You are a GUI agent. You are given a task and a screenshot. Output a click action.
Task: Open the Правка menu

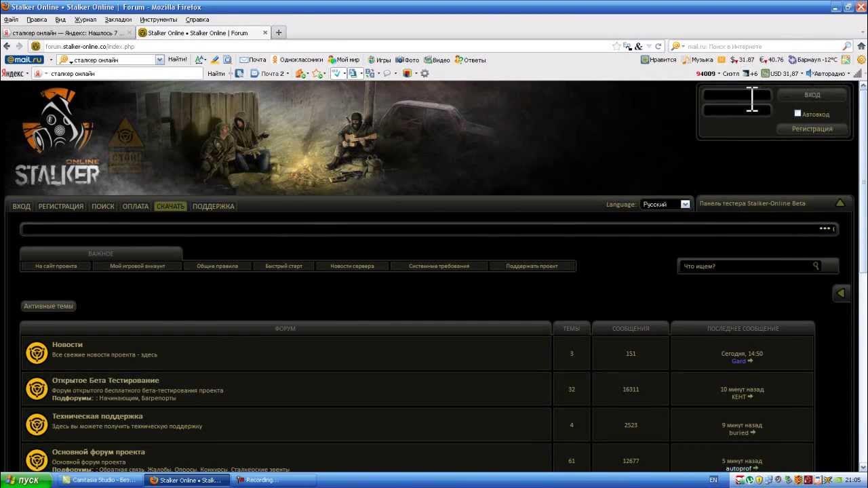tap(37, 20)
